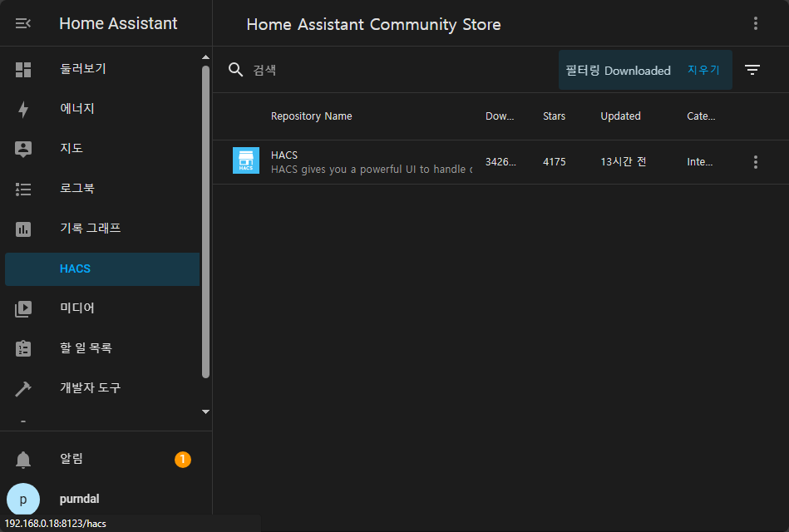
Task: Click sidebar scrollbar up arrow
Action: point(205,57)
